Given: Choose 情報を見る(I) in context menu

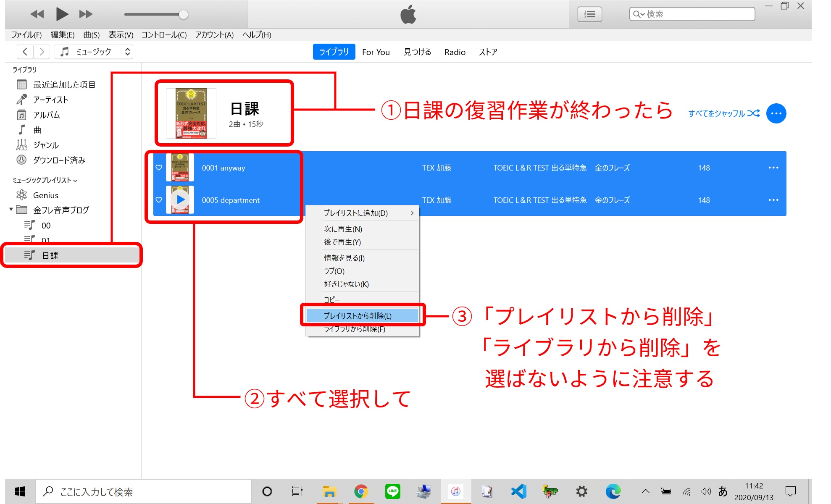Looking at the screenshot, I should [x=363, y=258].
